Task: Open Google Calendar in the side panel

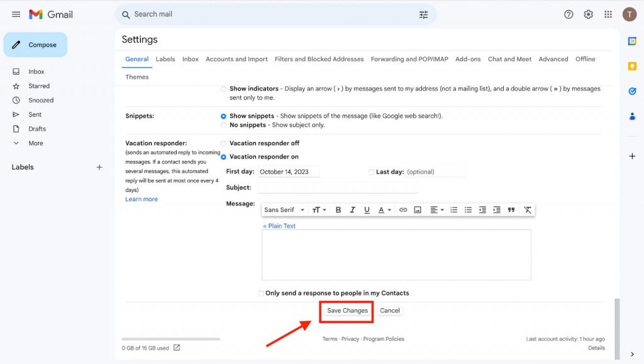Action: tap(632, 40)
